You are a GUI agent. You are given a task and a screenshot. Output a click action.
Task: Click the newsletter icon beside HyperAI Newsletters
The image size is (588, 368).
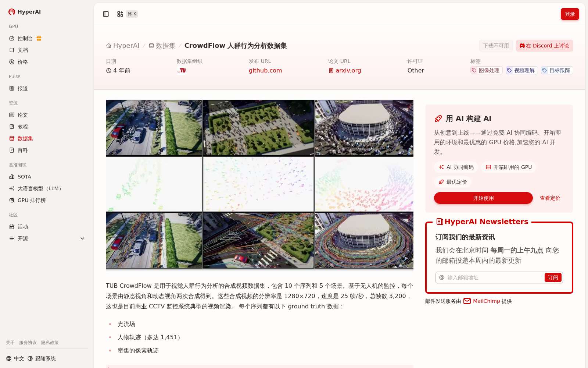click(440, 222)
